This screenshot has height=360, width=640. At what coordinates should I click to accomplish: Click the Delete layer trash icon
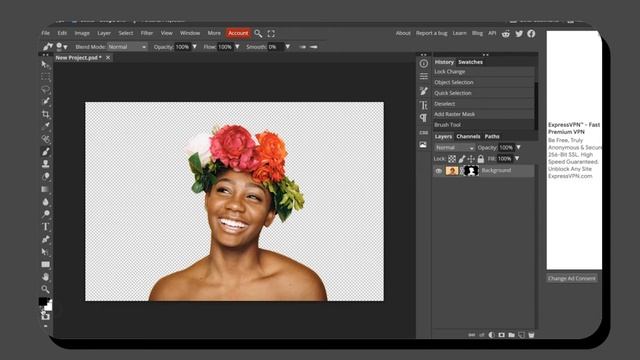[x=531, y=335]
